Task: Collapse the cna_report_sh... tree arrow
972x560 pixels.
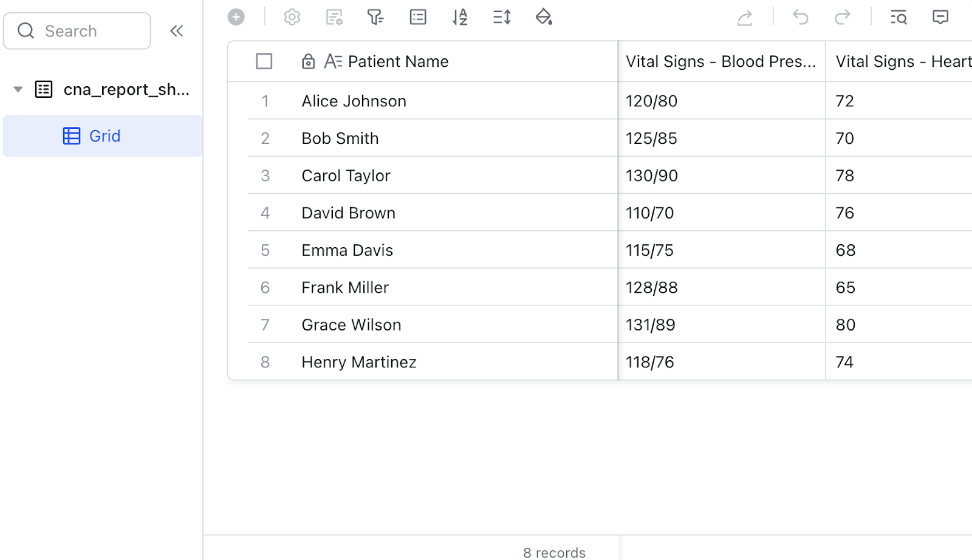Action: [x=18, y=90]
